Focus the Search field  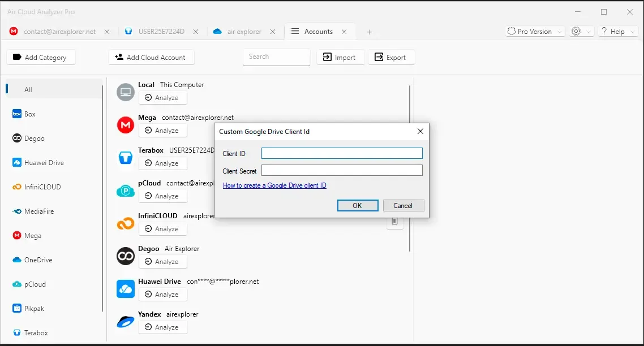pyautogui.click(x=276, y=57)
